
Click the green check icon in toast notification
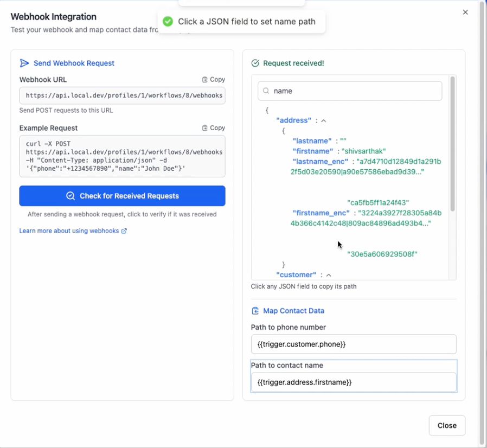pyautogui.click(x=168, y=22)
